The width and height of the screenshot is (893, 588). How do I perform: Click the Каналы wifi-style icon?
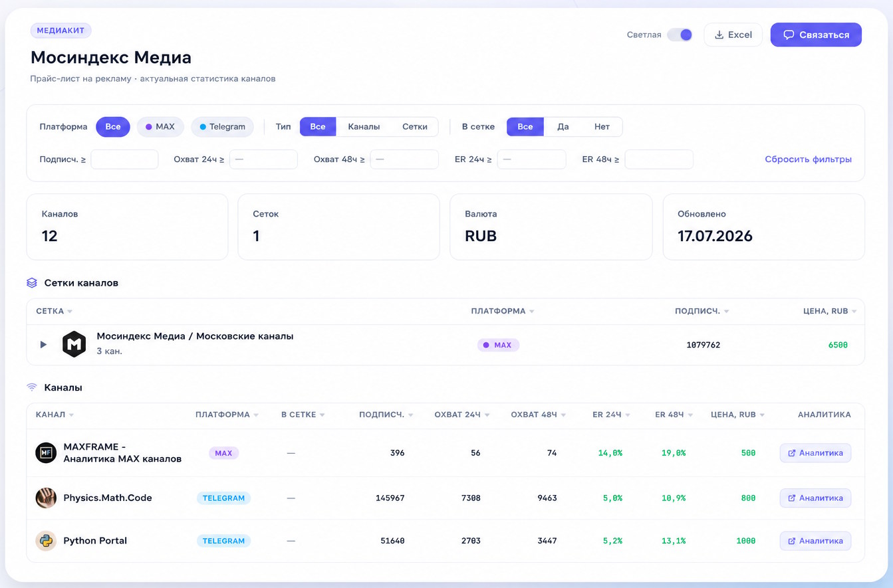pyautogui.click(x=32, y=387)
